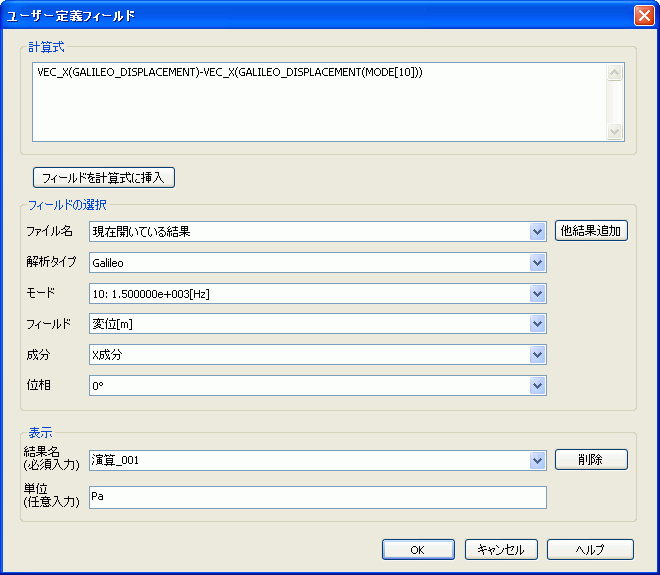
Task: Expand the フィールド dropdown showing 変位[m]
Action: 538,324
